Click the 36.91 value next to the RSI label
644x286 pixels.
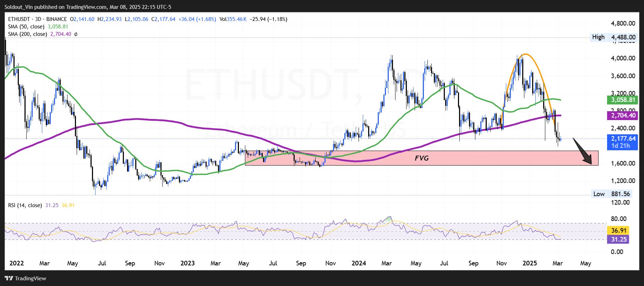pos(68,205)
